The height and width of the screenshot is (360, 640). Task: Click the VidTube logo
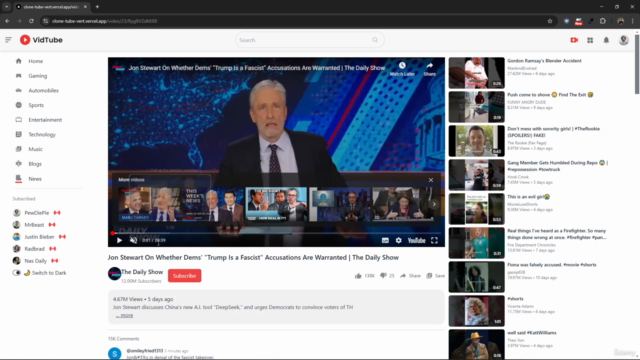pos(41,40)
